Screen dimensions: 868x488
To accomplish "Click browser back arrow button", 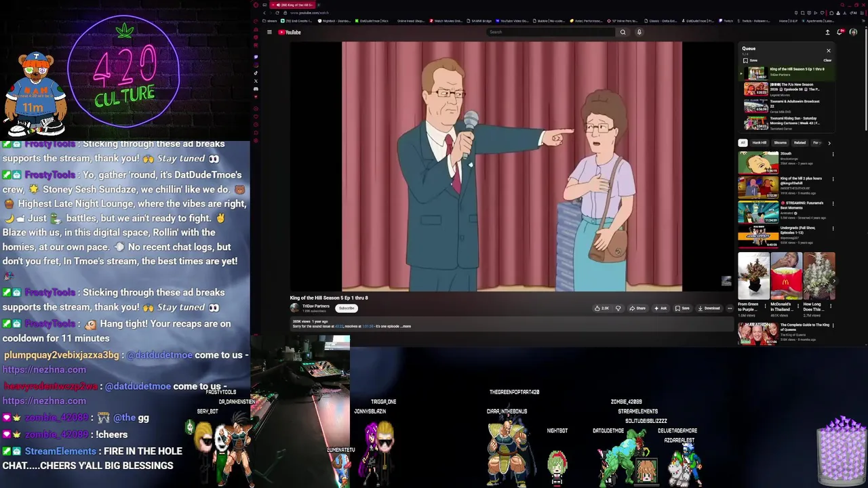I will click(264, 13).
